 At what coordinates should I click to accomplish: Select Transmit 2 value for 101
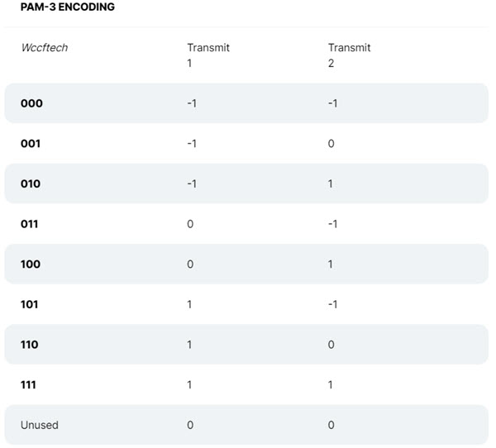[332, 304]
